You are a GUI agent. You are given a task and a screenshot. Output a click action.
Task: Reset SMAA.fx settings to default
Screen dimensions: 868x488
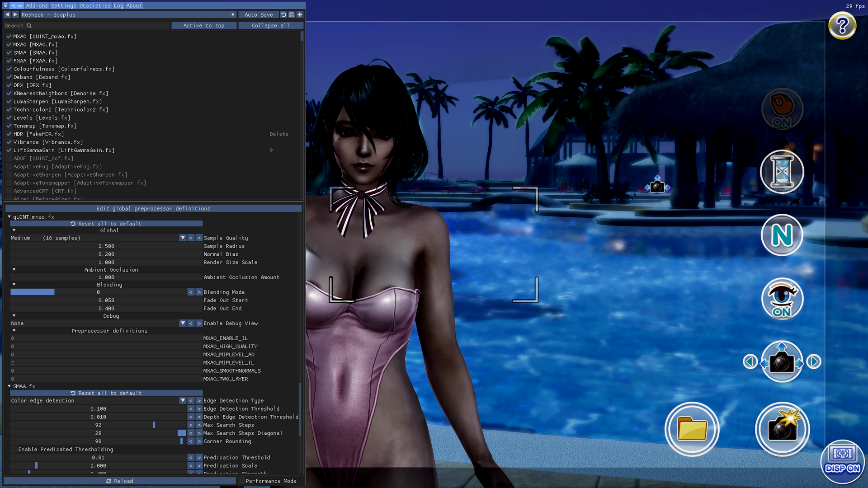[107, 393]
